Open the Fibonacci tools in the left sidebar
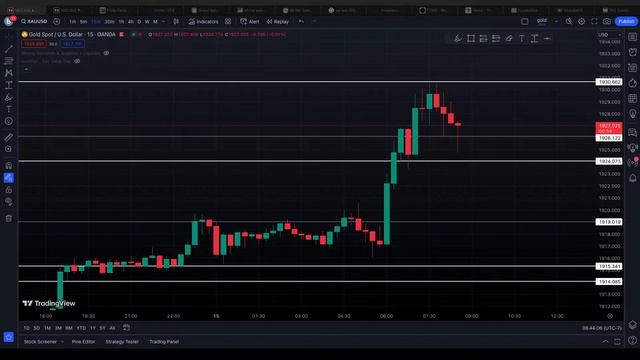This screenshot has width=640, height=360. pyautogui.click(x=9, y=61)
